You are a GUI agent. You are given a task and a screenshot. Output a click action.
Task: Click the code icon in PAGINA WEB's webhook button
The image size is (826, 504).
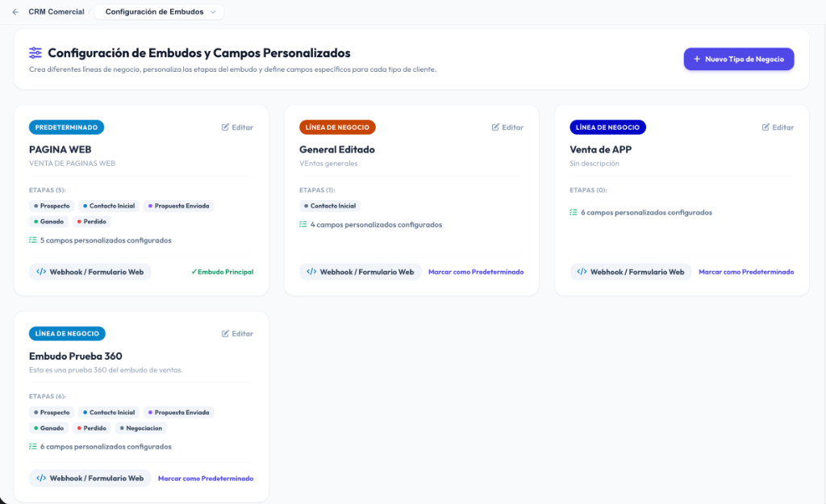[41, 272]
